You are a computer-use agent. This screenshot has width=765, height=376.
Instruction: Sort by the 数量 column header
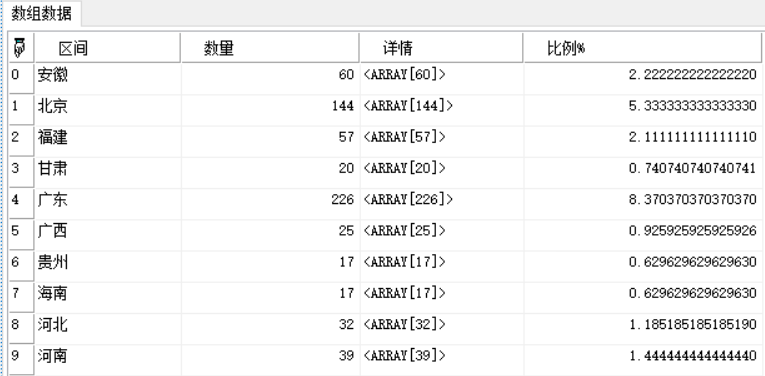270,48
